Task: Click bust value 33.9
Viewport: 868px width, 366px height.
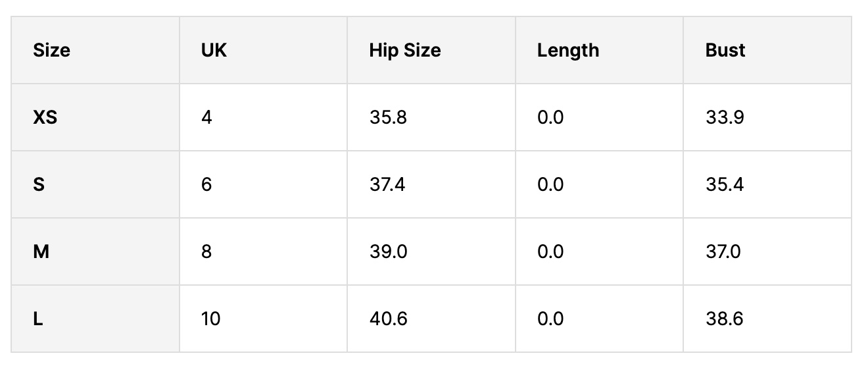Action: coord(724,118)
